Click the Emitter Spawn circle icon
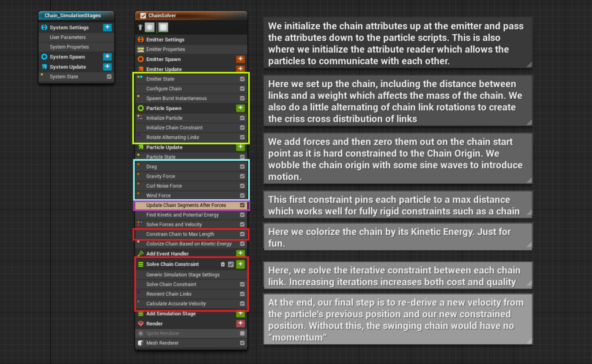592x364 pixels. tap(140, 59)
